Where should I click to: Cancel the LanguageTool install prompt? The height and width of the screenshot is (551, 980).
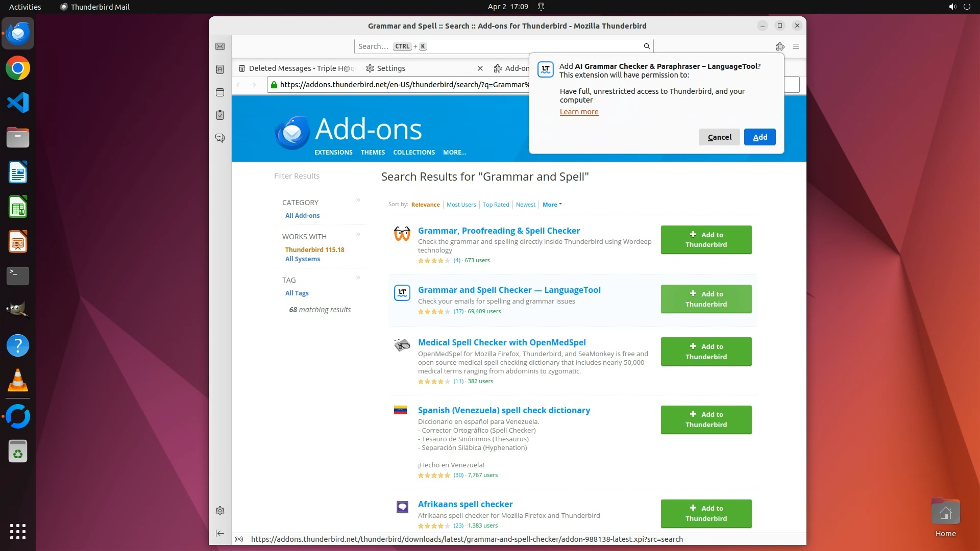click(719, 137)
